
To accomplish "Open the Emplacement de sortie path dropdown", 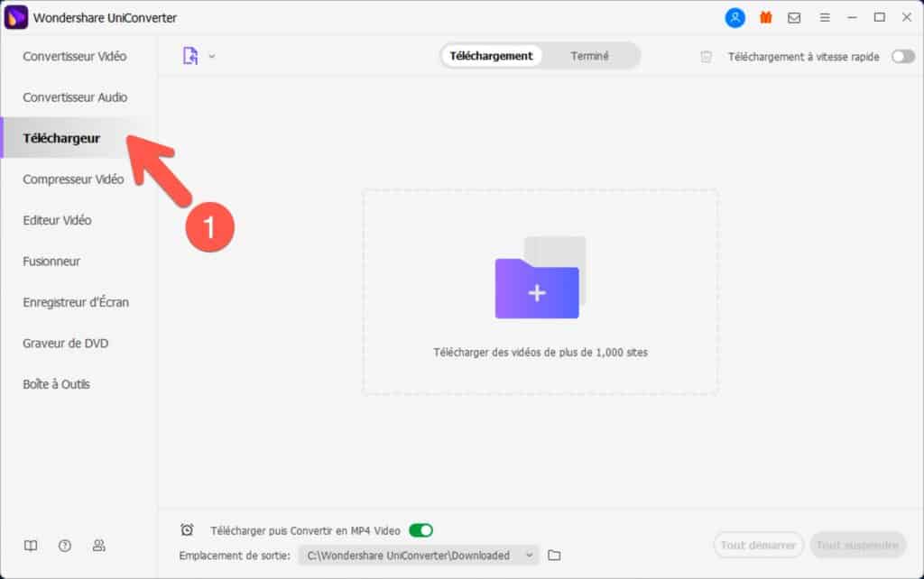I will click(529, 556).
